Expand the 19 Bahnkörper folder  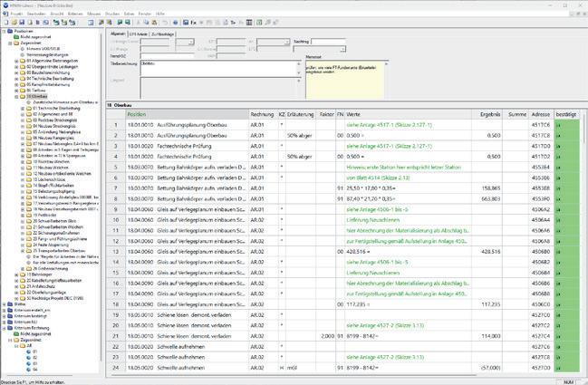click(x=16, y=274)
